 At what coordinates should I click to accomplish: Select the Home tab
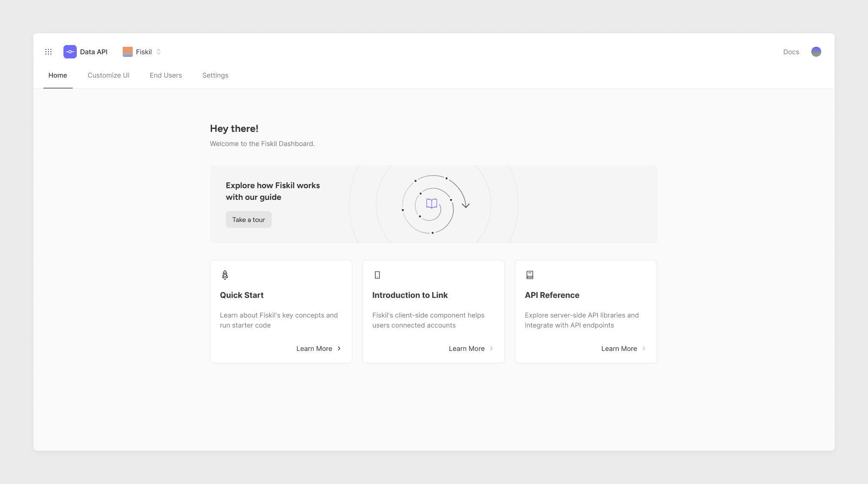pyautogui.click(x=58, y=76)
